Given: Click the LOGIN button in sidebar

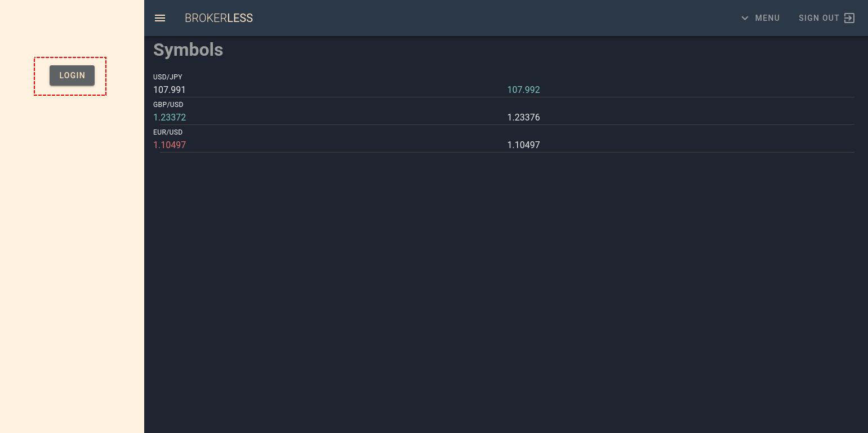Looking at the screenshot, I should (x=72, y=75).
